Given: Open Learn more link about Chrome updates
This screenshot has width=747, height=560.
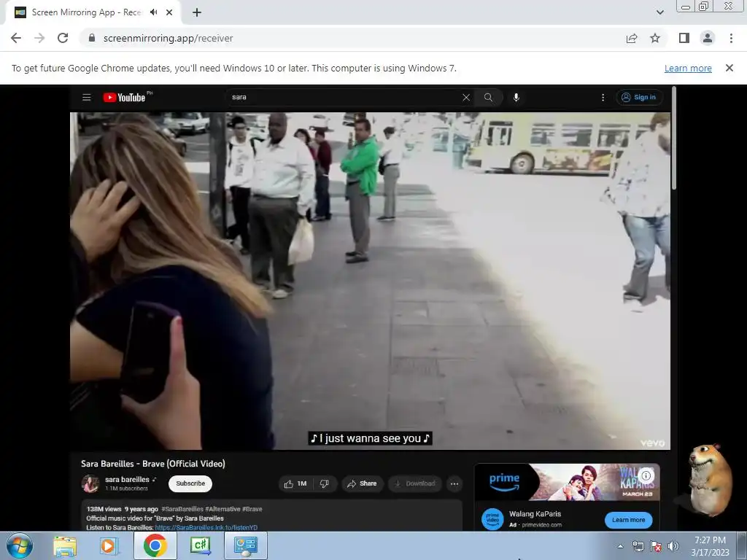Looking at the screenshot, I should click(x=688, y=68).
